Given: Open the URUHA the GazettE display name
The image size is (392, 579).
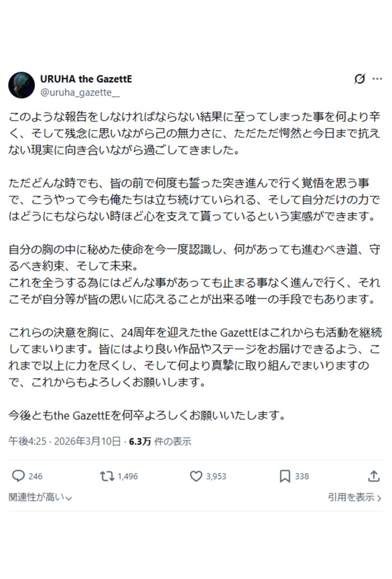Looking at the screenshot, I should 86,79.
